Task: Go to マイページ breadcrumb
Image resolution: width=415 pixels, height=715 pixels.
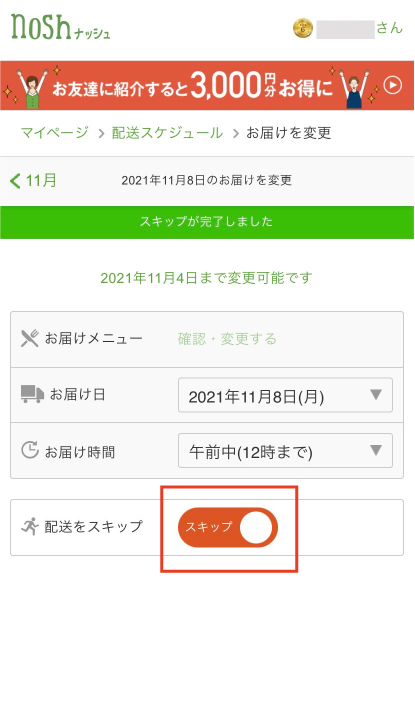Action: pos(55,133)
